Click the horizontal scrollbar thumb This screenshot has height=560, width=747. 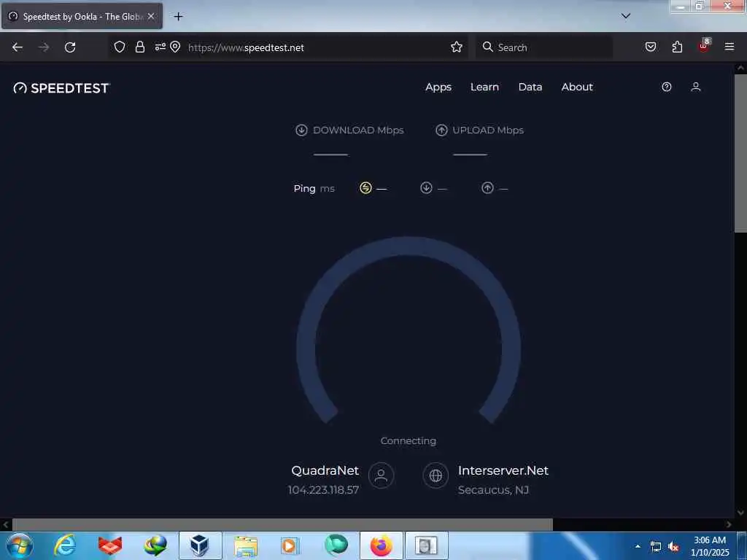pos(282,525)
